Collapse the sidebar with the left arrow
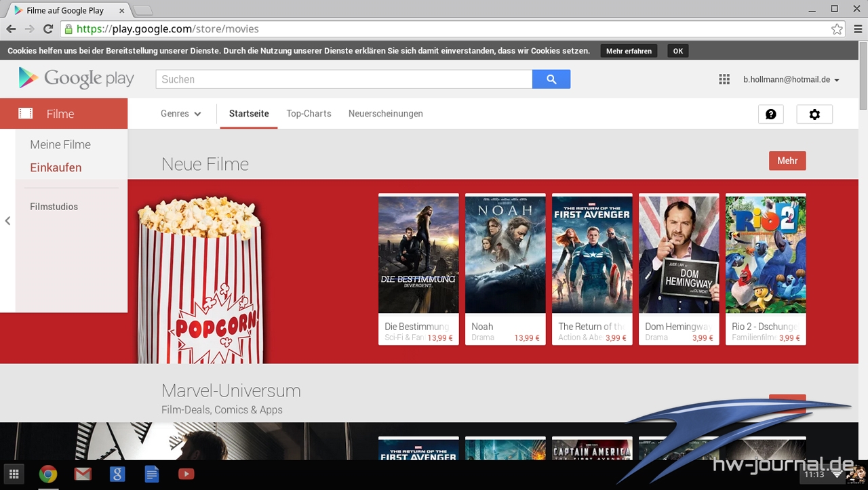 pyautogui.click(x=7, y=220)
